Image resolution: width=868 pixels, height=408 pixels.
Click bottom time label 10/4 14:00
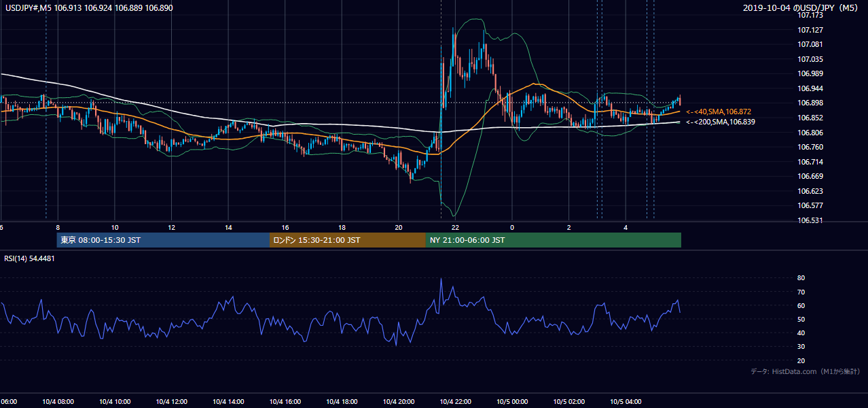pos(229,402)
